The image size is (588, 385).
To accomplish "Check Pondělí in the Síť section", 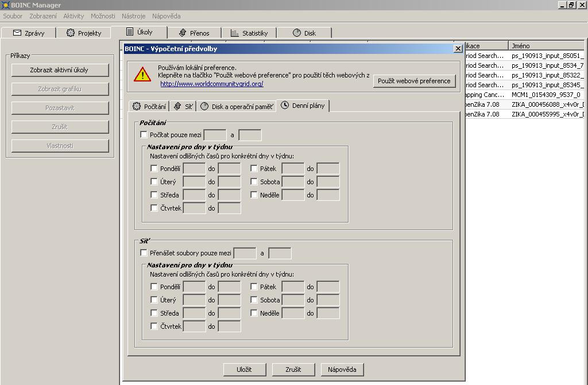I will [x=154, y=286].
